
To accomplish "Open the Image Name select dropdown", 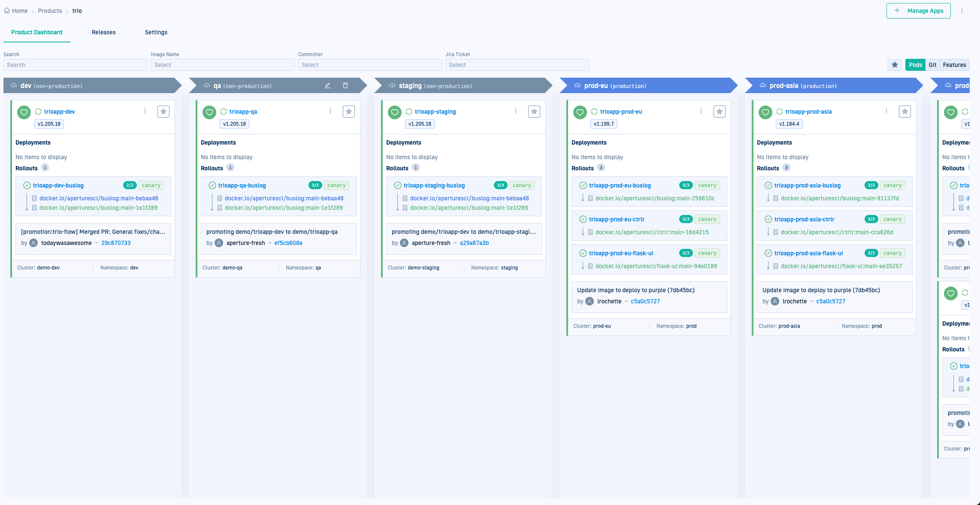I will click(222, 65).
